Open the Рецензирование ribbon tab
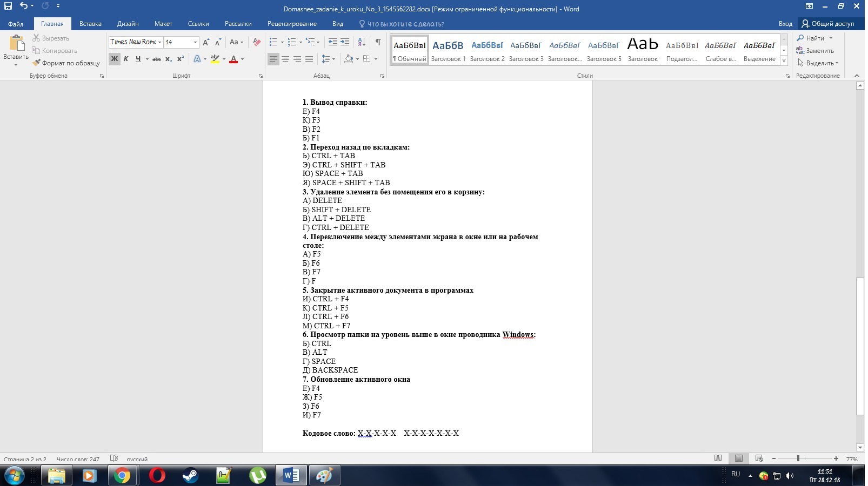868x486 pixels. coord(292,24)
